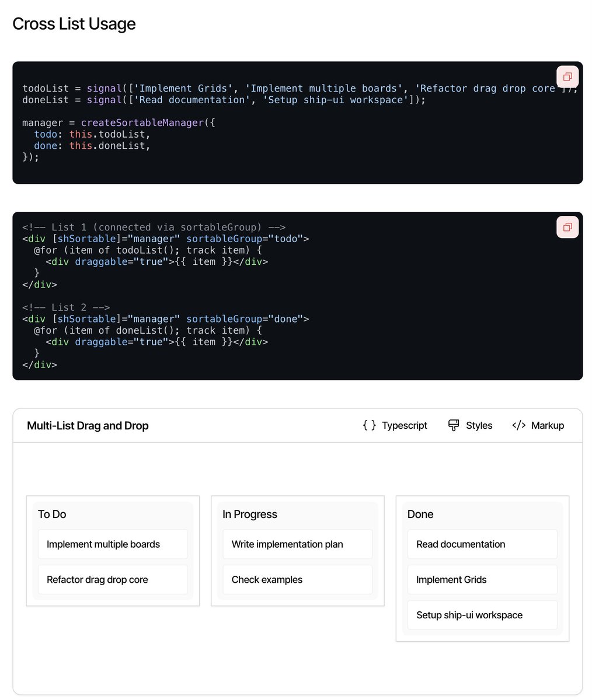Open the Styles tab
The image size is (592, 700).
(x=470, y=425)
